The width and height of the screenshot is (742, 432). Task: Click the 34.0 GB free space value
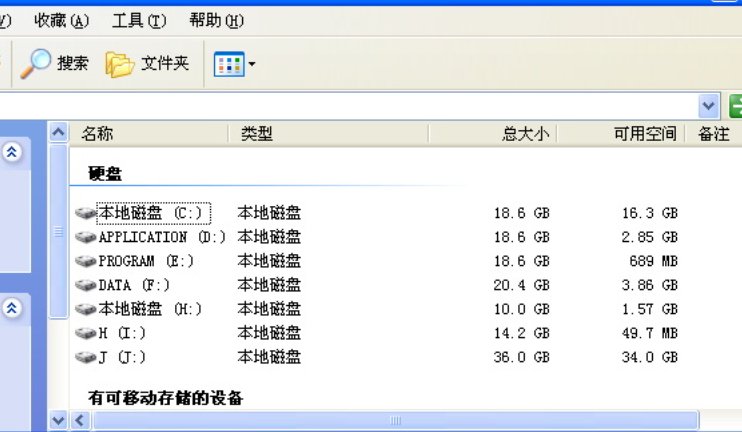650,357
